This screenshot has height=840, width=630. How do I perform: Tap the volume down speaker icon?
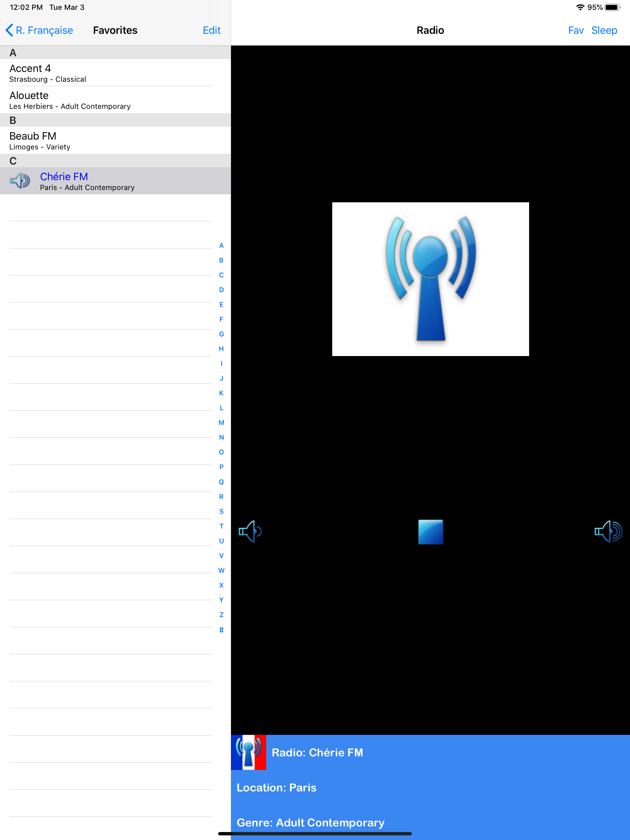click(250, 531)
